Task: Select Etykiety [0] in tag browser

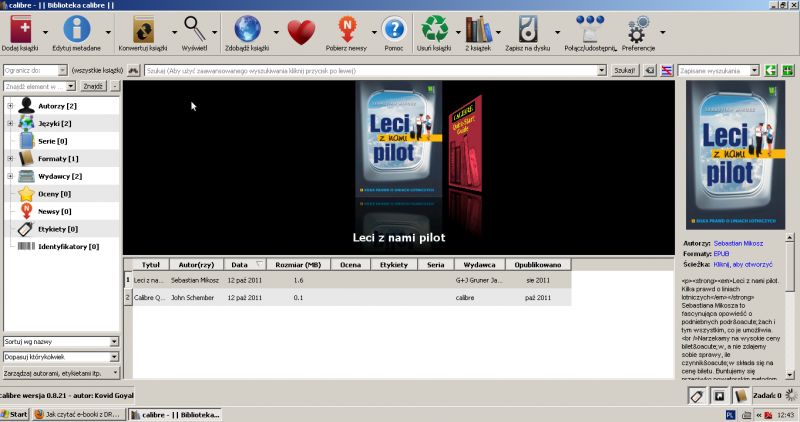Action: [x=58, y=229]
